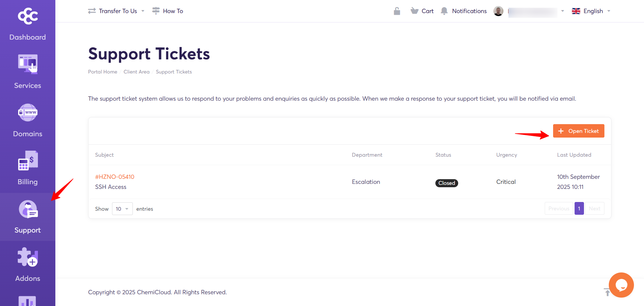Click the Next pagination button
The image size is (644, 306).
tap(595, 208)
